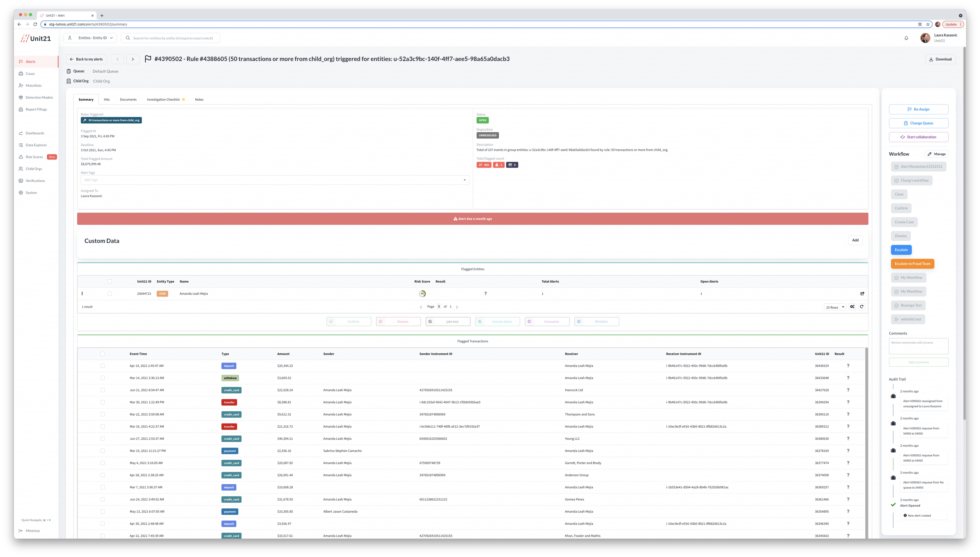Screen dimensions: 980x557
Task: Toggle the select-all checkbox in Flagged Transactions
Action: (x=103, y=354)
